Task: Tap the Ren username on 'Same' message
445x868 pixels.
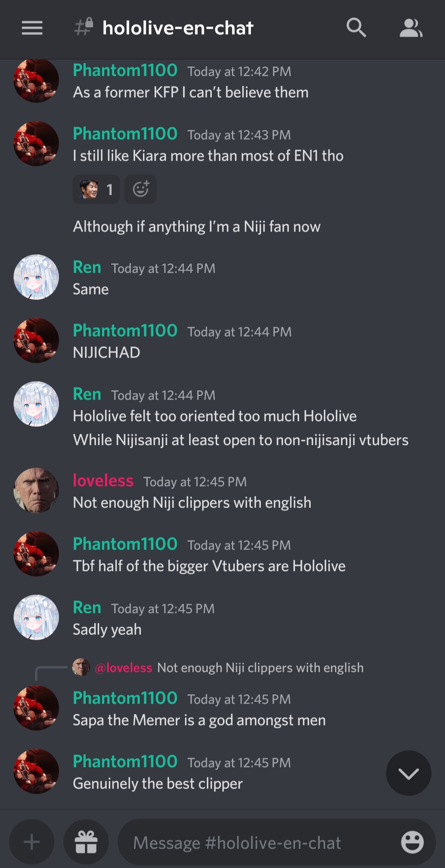Action: click(x=87, y=267)
